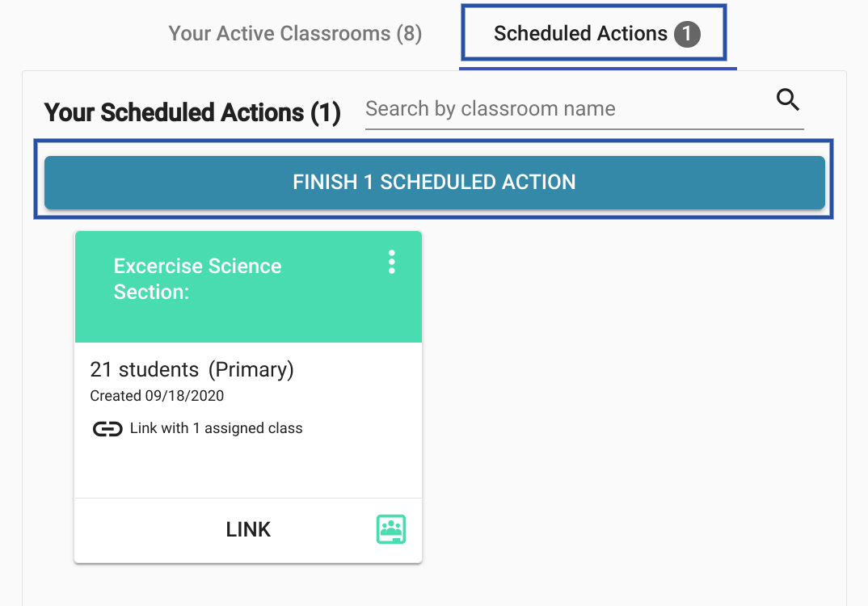Click the 21 students label
The width and height of the screenshot is (868, 606).
click(144, 369)
